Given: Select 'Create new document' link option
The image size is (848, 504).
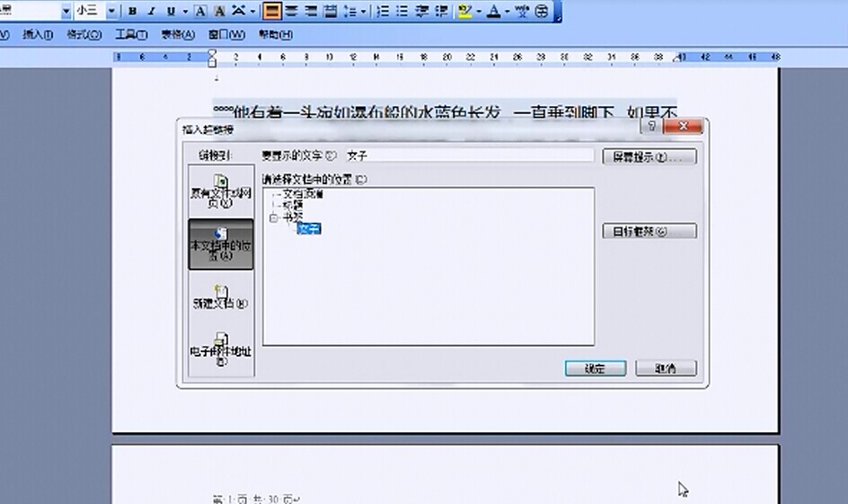Looking at the screenshot, I should tap(221, 296).
